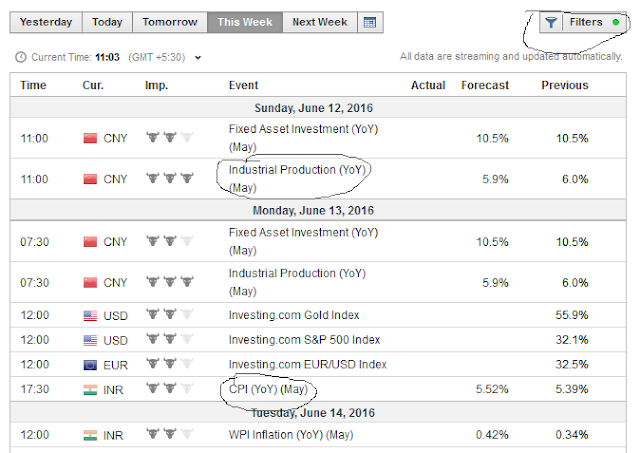Click the EUR flag icon
Image resolution: width=640 pixels, height=453 pixels.
(x=91, y=364)
